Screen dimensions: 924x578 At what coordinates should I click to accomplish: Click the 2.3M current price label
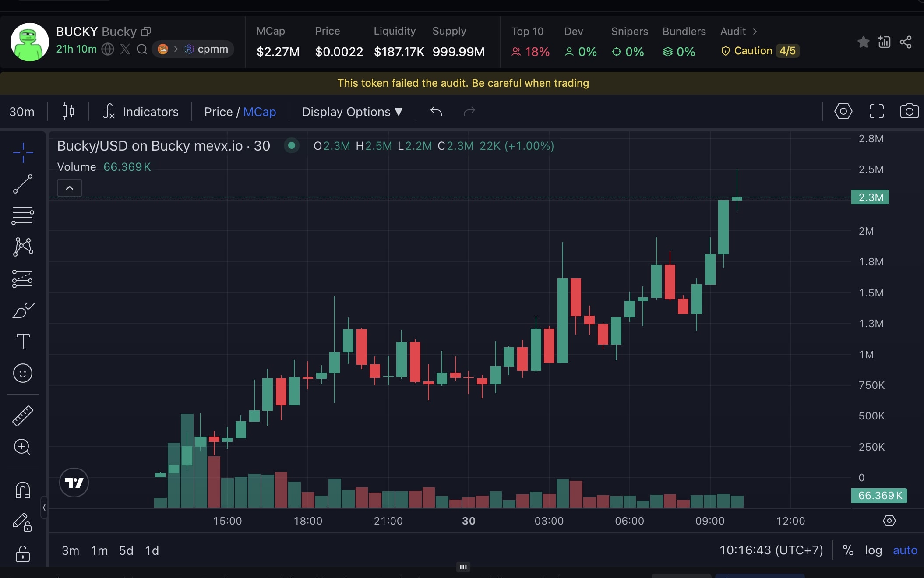point(870,197)
